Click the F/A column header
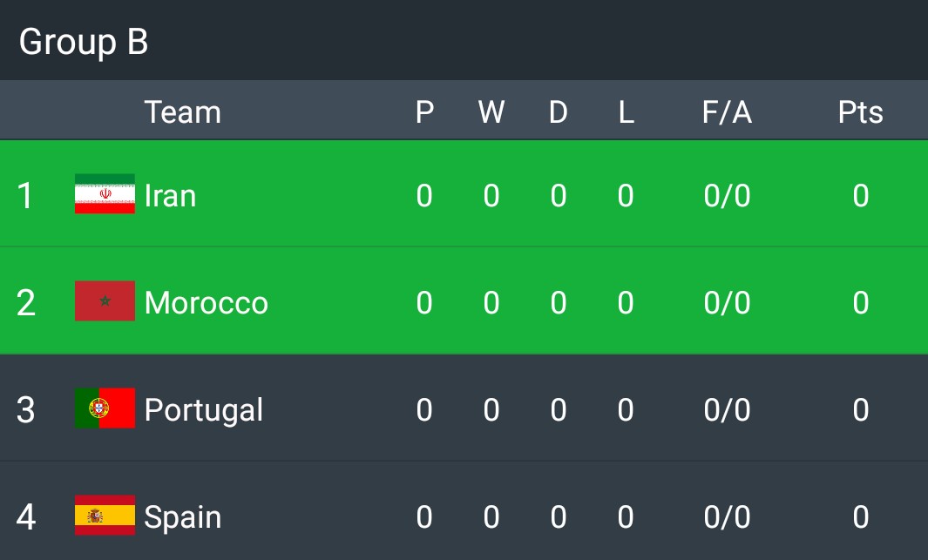Viewport: 928px width, 560px height. tap(727, 111)
